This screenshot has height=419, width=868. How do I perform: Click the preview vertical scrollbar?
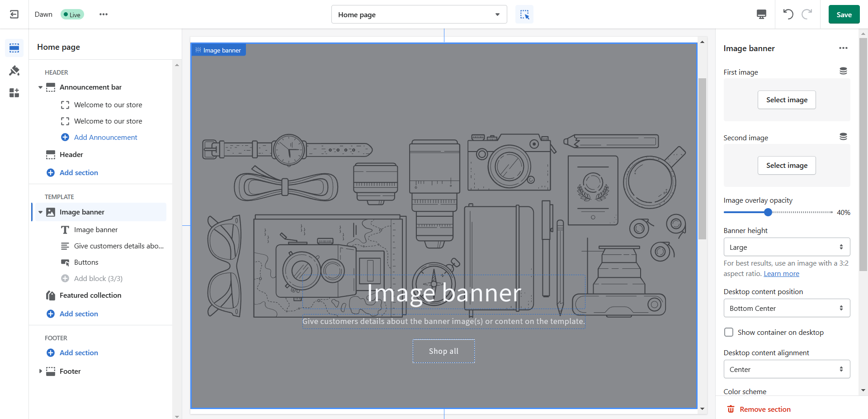[x=702, y=158]
